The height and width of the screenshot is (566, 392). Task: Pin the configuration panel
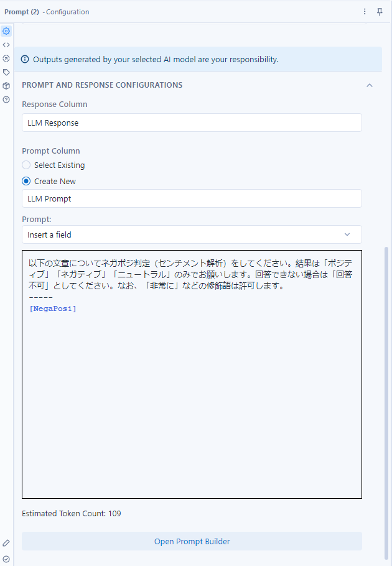380,12
